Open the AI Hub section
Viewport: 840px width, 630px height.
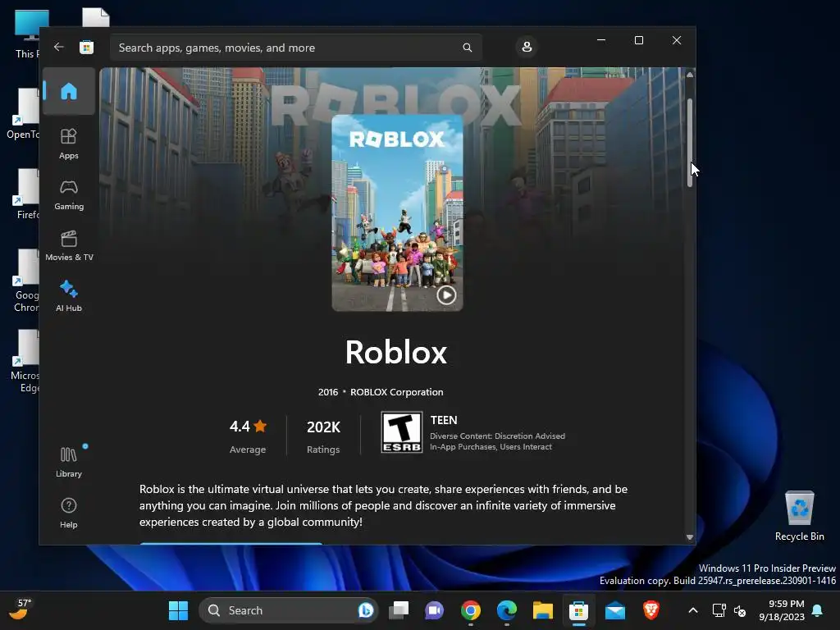pos(69,296)
